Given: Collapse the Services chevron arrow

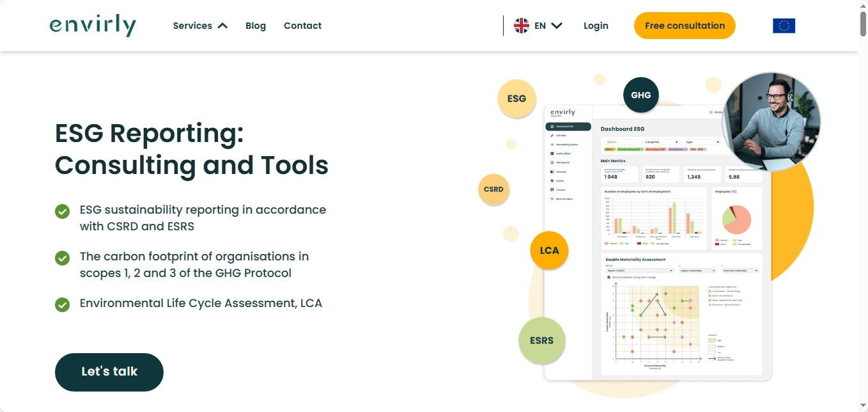Looking at the screenshot, I should tap(222, 26).
